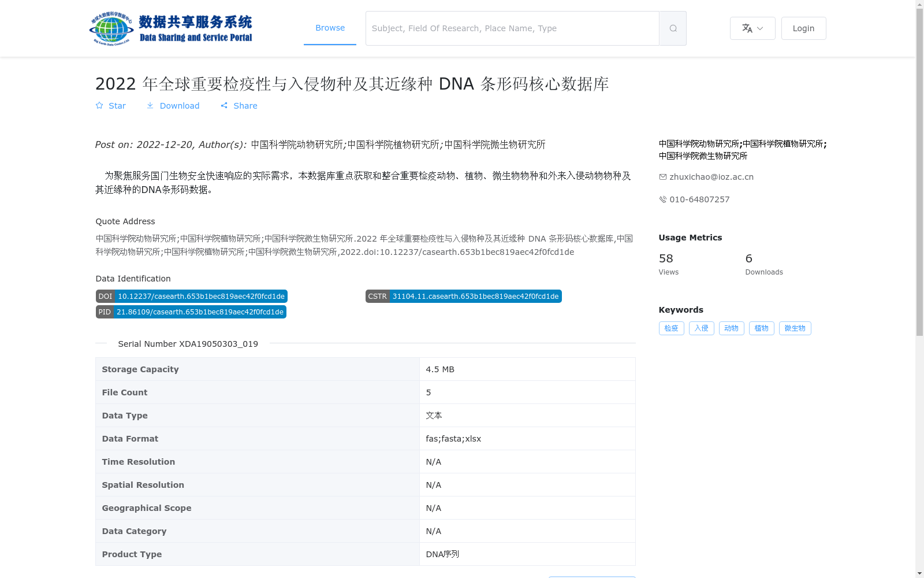The image size is (924, 578).
Task: Click the File Count row label
Action: tap(125, 392)
